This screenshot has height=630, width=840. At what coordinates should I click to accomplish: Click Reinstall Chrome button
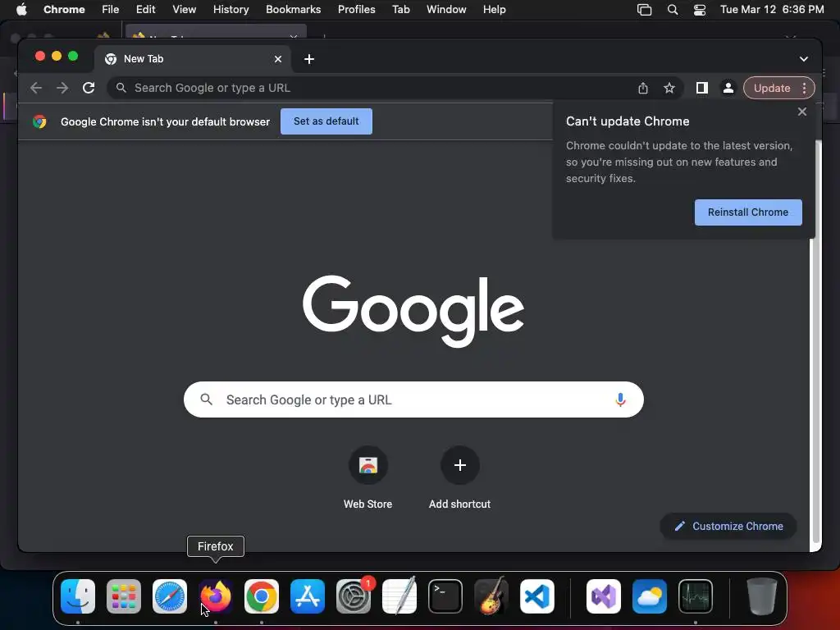tap(748, 212)
